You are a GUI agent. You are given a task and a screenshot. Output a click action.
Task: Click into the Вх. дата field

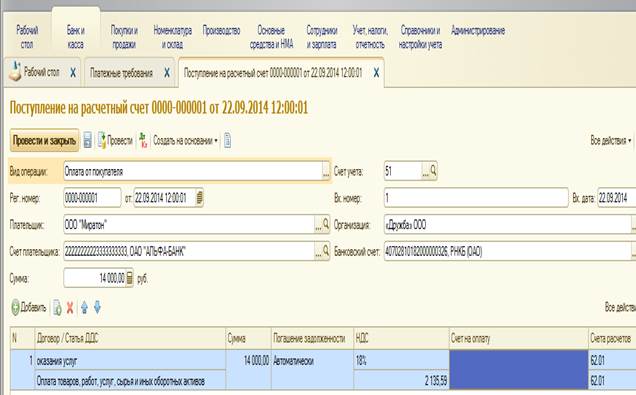[617, 198]
